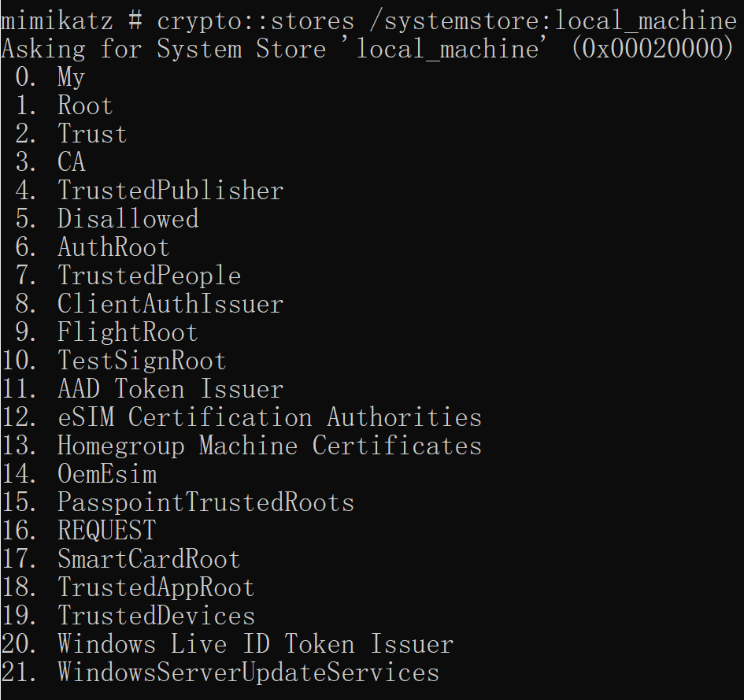
Task: Select the 'TrustedPublisher' store line
Action: [x=170, y=191]
